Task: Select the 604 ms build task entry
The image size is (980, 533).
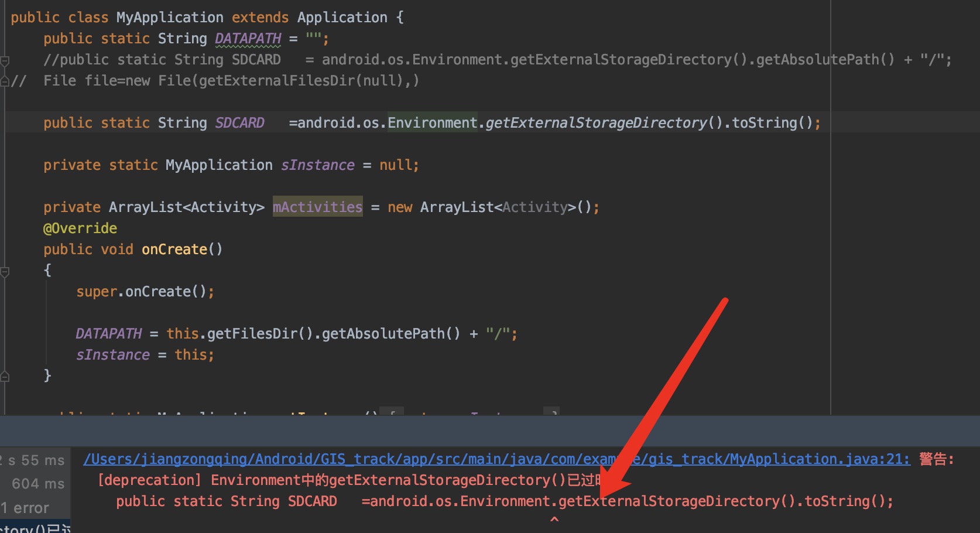Action: click(38, 484)
